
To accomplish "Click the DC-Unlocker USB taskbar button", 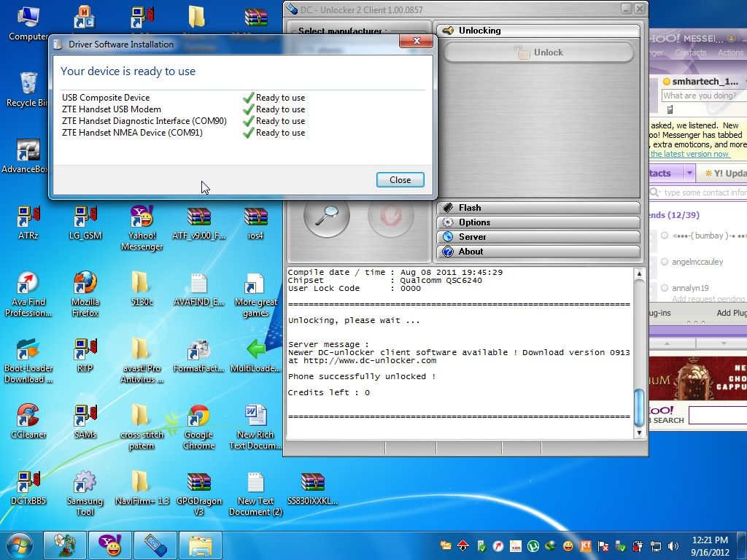I will (x=155, y=545).
